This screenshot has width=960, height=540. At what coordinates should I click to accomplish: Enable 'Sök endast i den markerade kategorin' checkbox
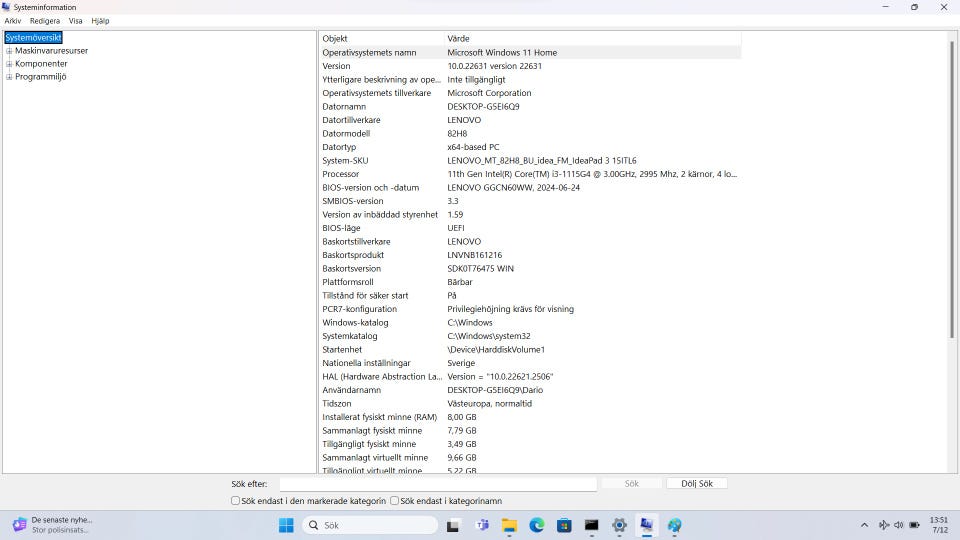(x=236, y=501)
